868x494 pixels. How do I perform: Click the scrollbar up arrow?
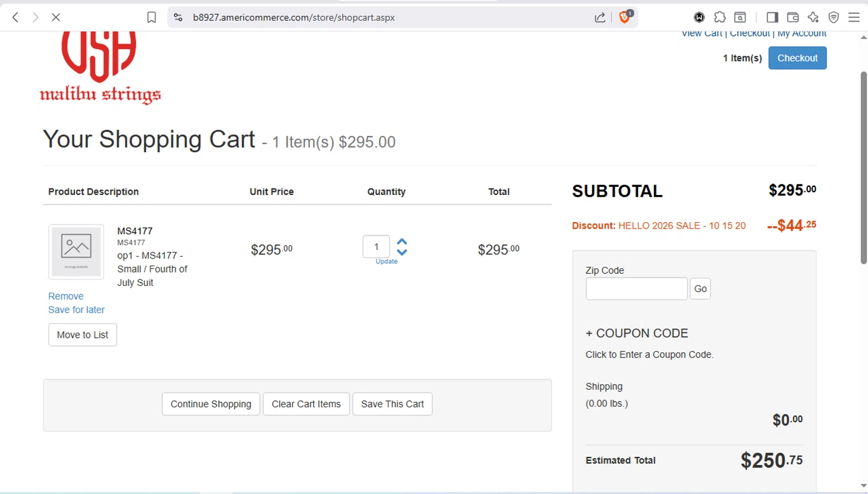863,38
